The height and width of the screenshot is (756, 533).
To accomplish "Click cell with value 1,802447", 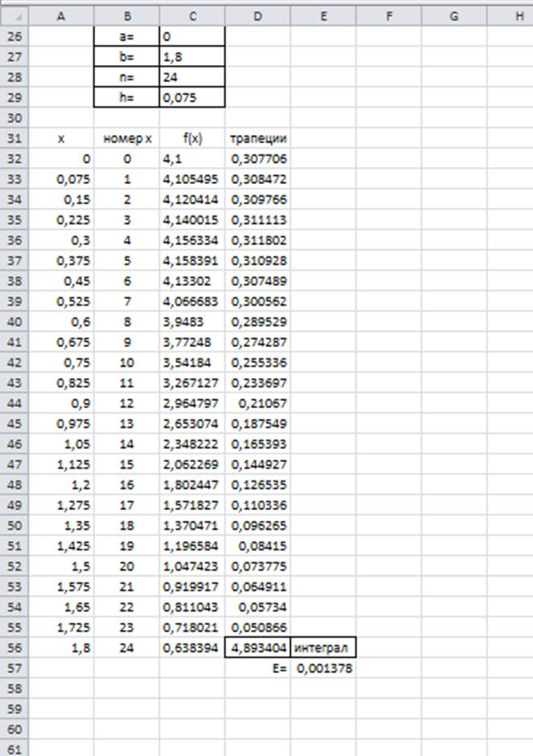I will coord(192,484).
